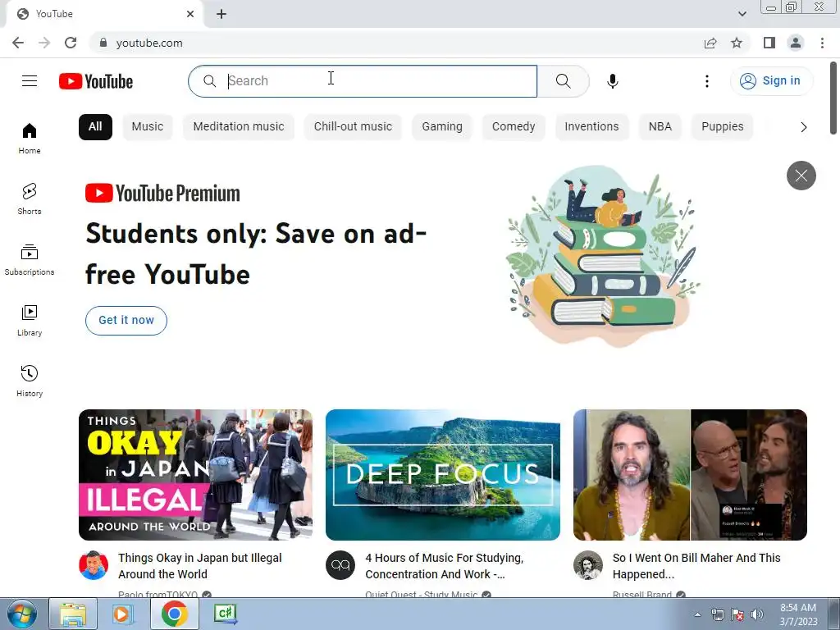Select the All category chip

[x=95, y=127]
